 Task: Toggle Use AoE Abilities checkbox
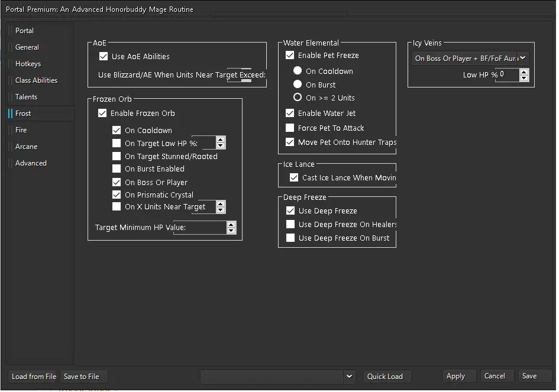point(104,56)
